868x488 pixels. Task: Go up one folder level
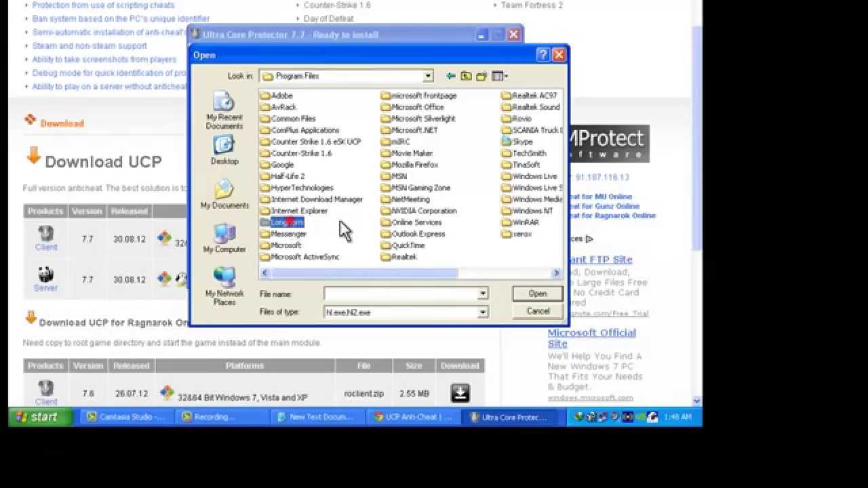[467, 77]
